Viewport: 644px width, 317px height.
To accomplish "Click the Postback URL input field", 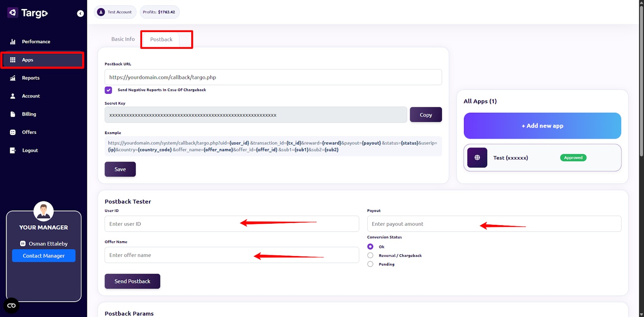I will (x=273, y=77).
